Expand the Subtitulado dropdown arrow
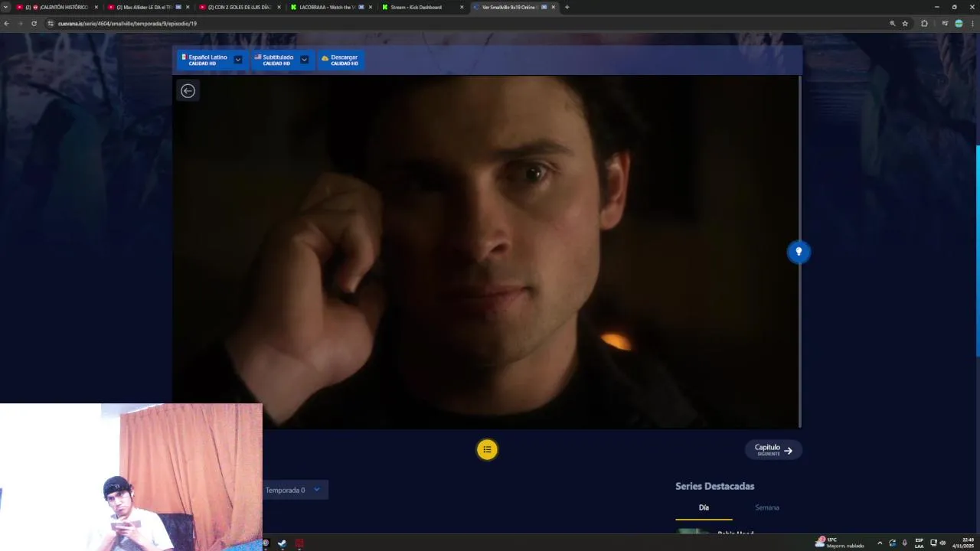 (304, 60)
